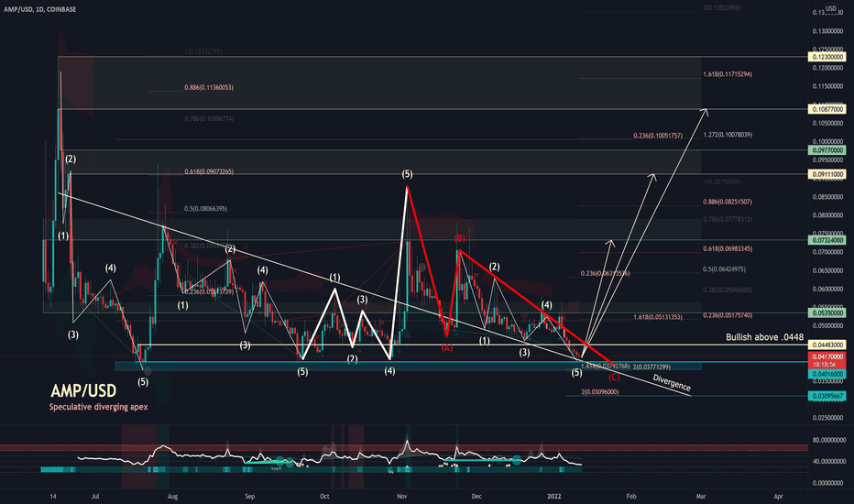Click the green 0.07324000 price tag
Image resolution: width=854 pixels, height=504 pixels.
tap(827, 240)
